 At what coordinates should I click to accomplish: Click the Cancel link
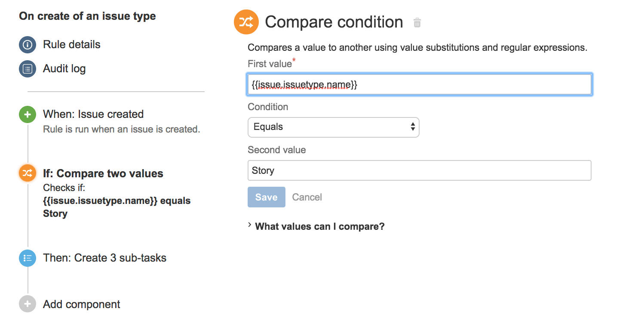tap(307, 197)
